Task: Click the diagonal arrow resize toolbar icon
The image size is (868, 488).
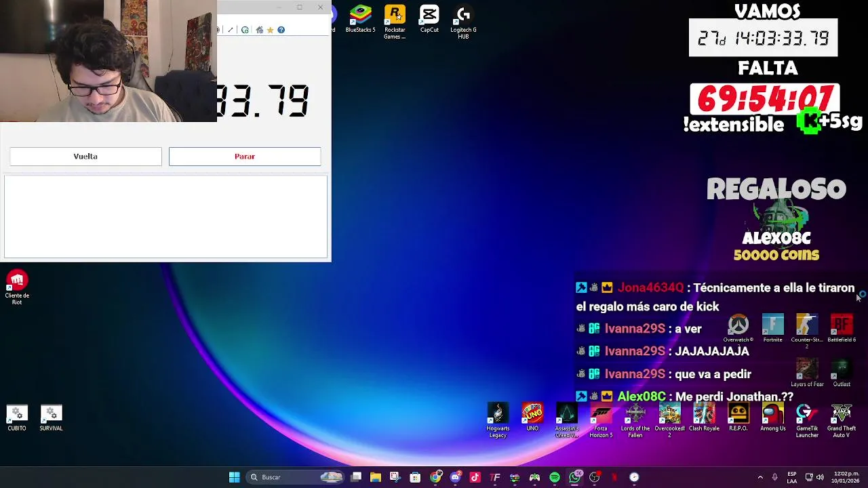Action: [231, 30]
